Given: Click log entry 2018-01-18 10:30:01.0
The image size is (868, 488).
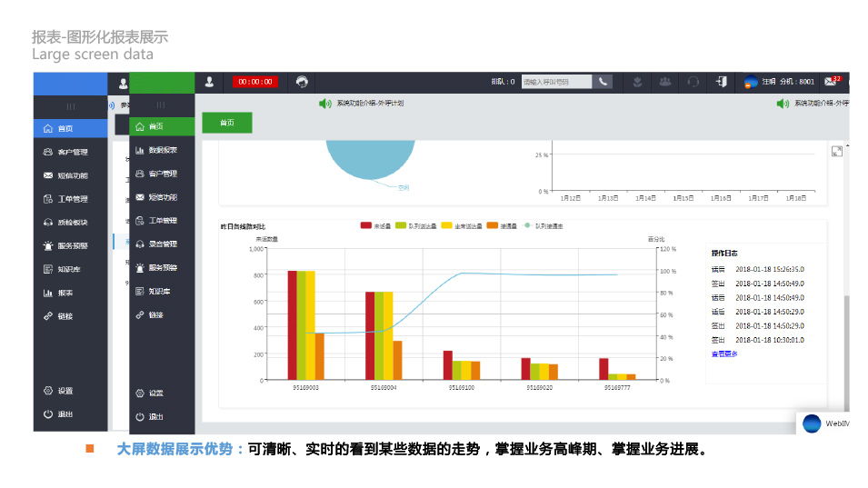Looking at the screenshot, I should coord(758,340).
